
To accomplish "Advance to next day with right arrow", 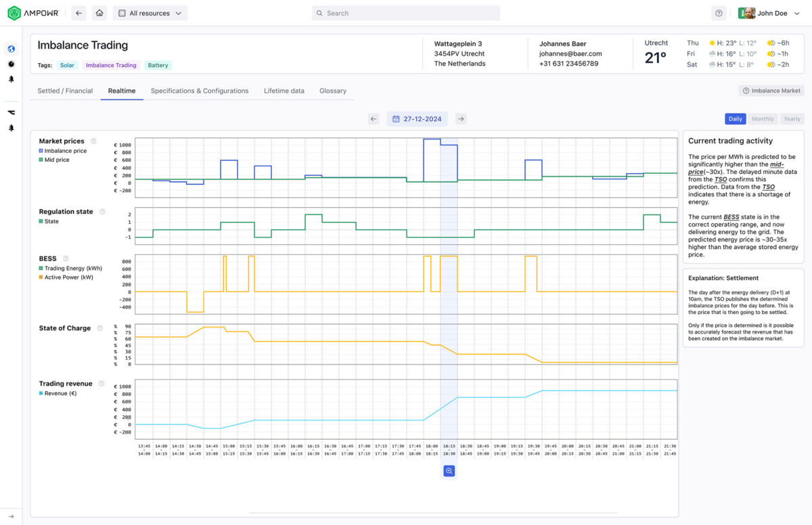I will (x=461, y=119).
